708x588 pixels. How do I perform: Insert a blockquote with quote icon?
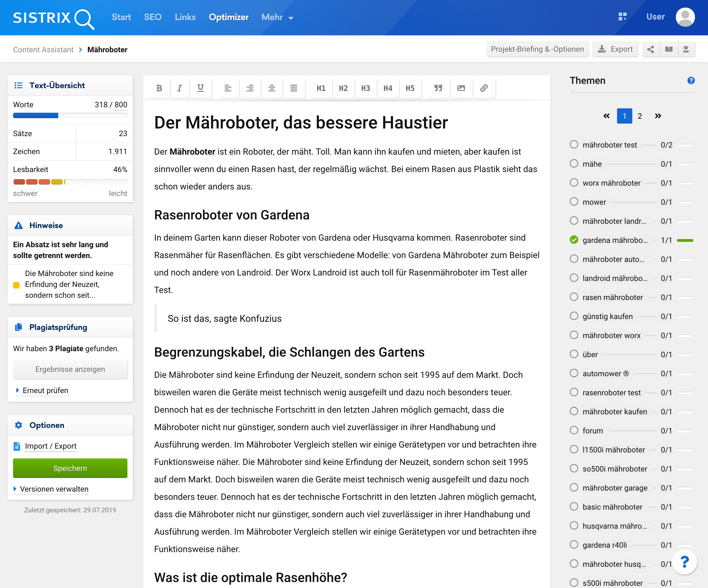tap(438, 88)
